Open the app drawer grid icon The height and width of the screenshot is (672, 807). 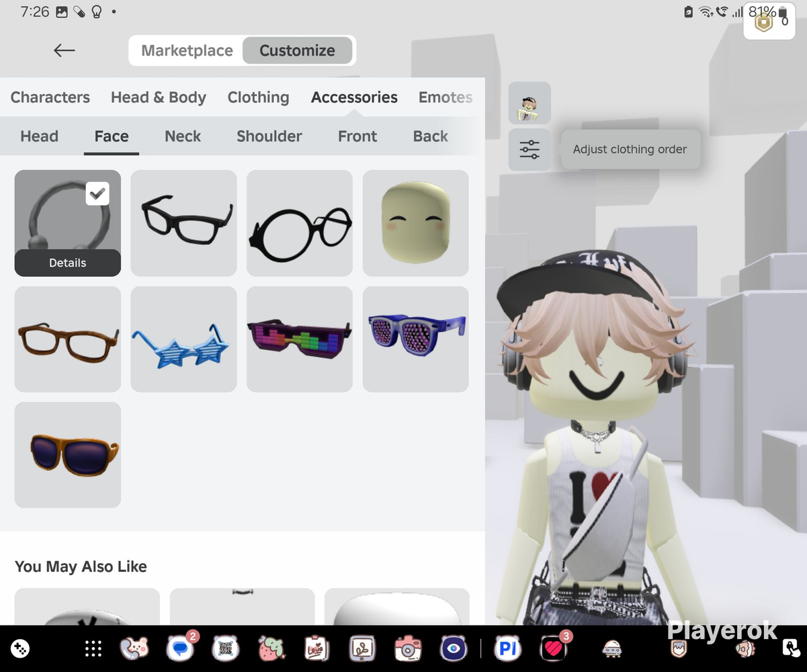[x=93, y=649]
